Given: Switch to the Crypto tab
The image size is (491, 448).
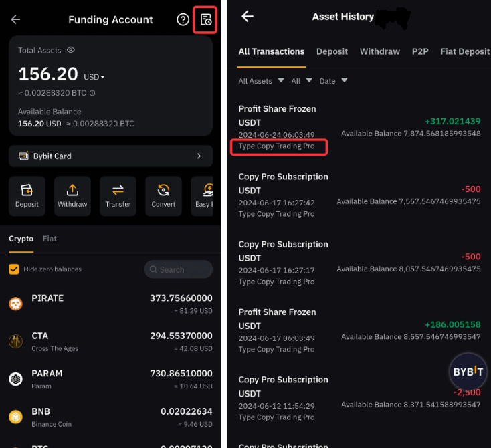Looking at the screenshot, I should pos(21,239).
